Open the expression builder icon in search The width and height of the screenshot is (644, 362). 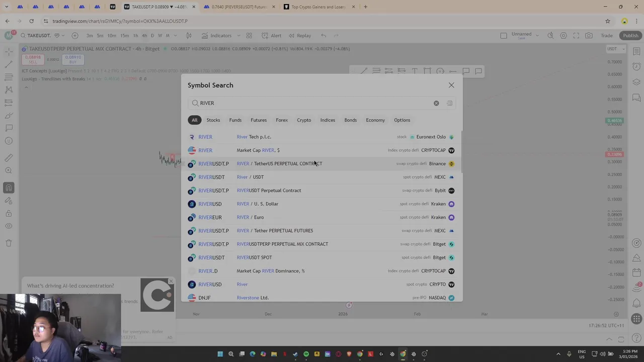click(x=449, y=103)
